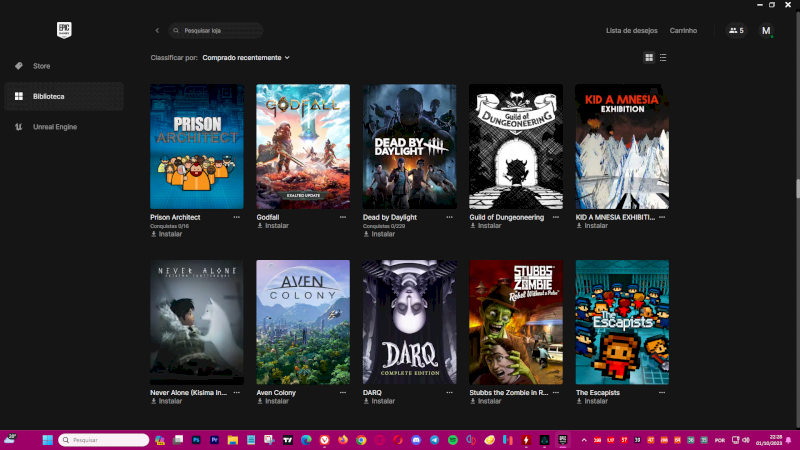Click the Spotify icon in the taskbar
This screenshot has width=800, height=450.
pyautogui.click(x=452, y=440)
